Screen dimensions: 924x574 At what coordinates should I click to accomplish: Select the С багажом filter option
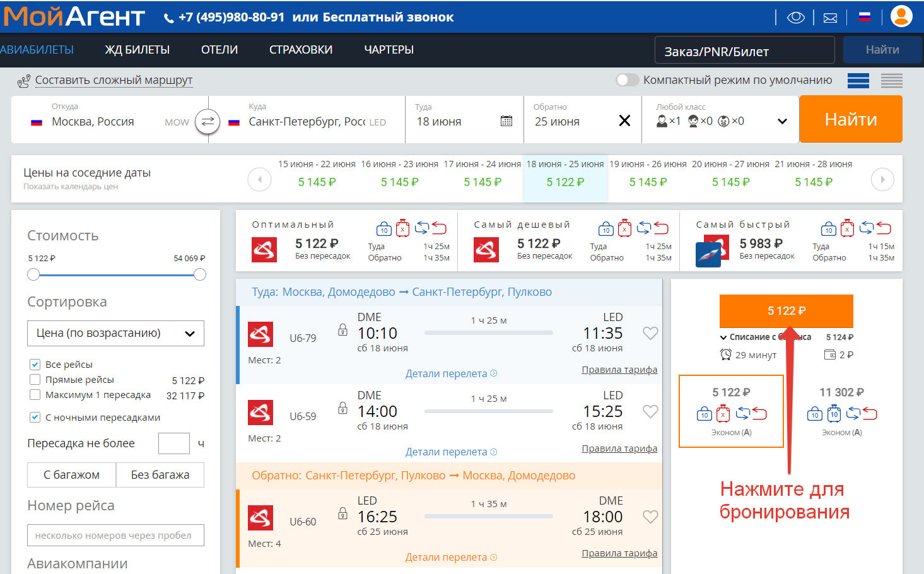coord(71,475)
